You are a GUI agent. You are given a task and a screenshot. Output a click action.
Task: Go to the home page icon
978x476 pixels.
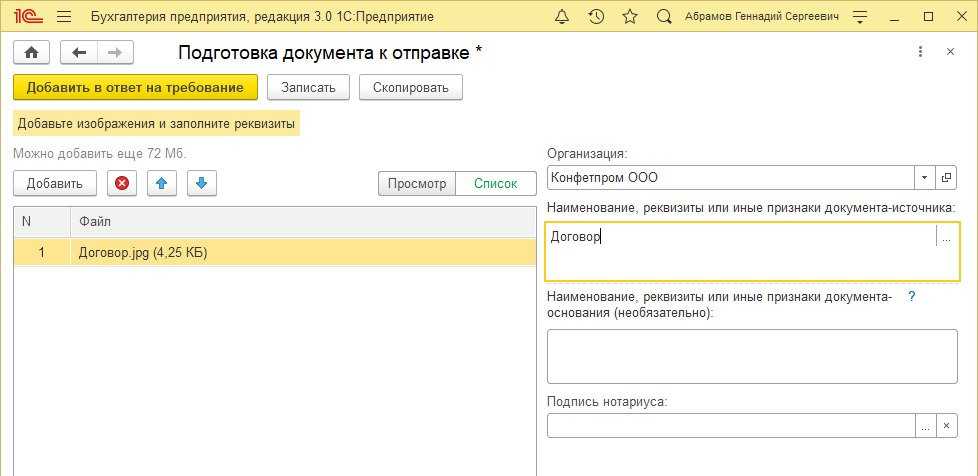[x=31, y=53]
